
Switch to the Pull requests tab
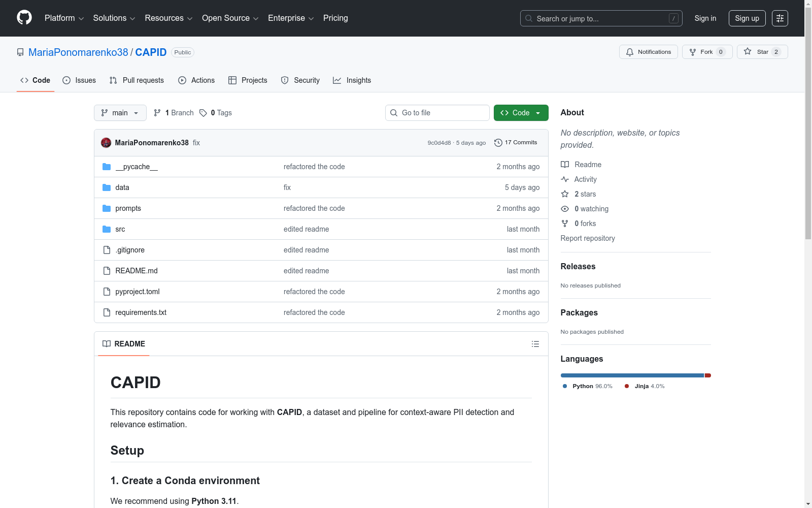pyautogui.click(x=137, y=80)
